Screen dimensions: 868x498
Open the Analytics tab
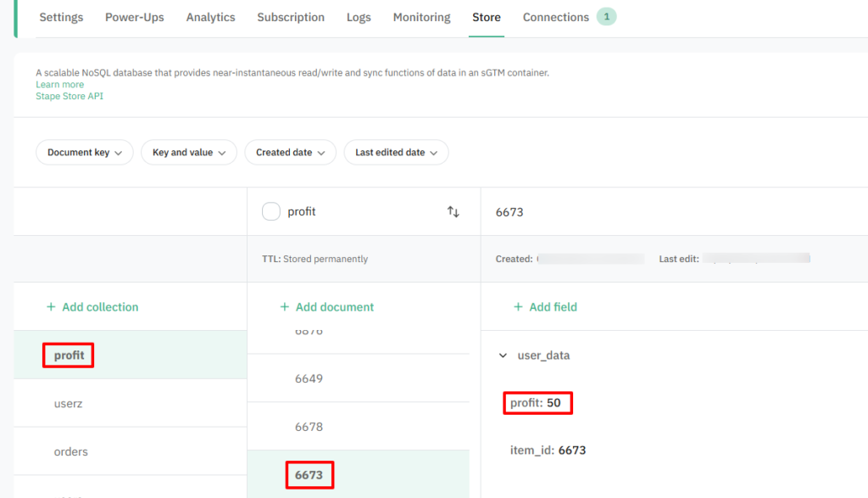[210, 17]
